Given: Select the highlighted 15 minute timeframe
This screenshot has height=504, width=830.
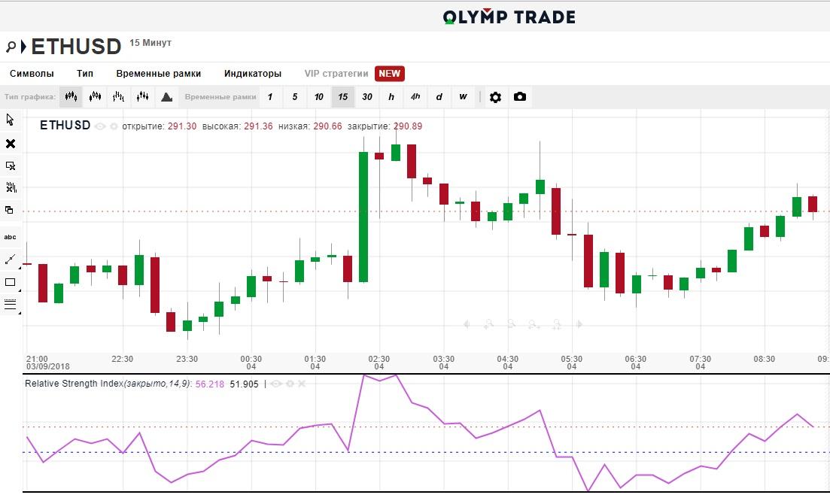Looking at the screenshot, I should tap(343, 97).
